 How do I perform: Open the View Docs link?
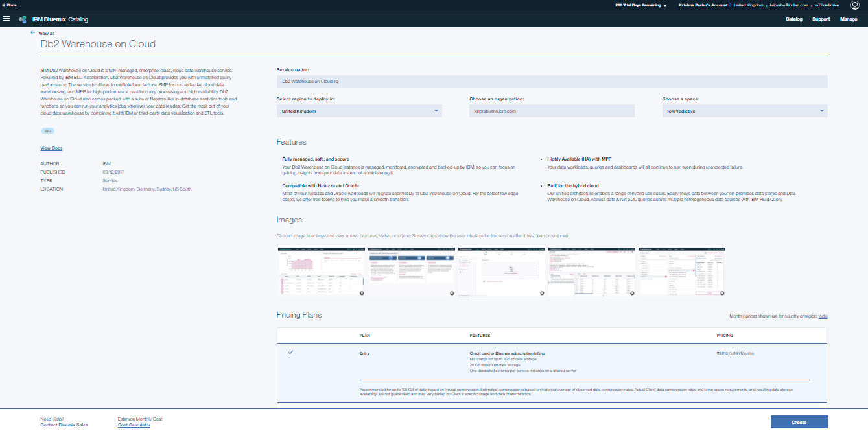[x=51, y=148]
